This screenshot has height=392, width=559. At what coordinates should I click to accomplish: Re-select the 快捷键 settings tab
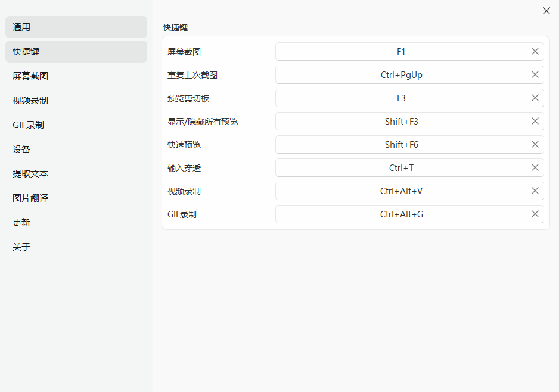point(76,51)
